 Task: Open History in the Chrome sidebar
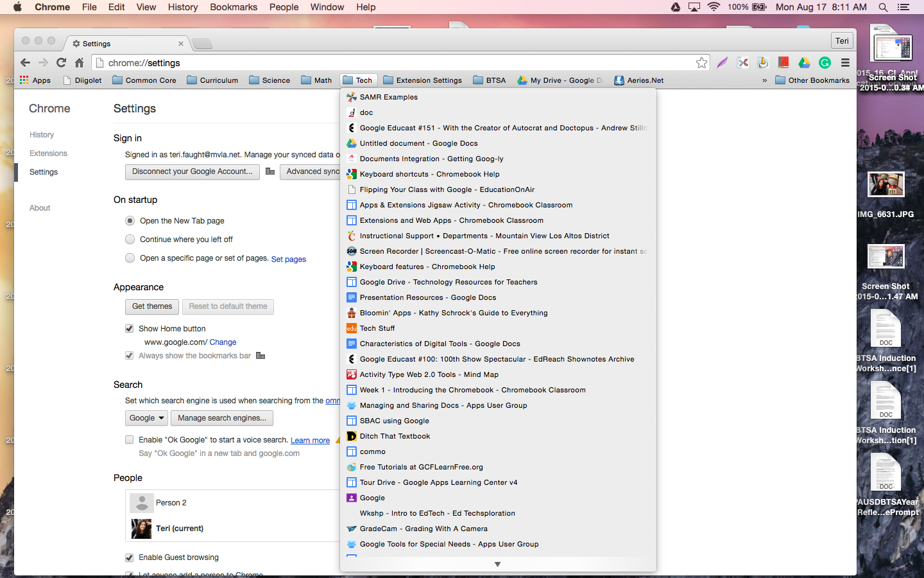tap(42, 135)
